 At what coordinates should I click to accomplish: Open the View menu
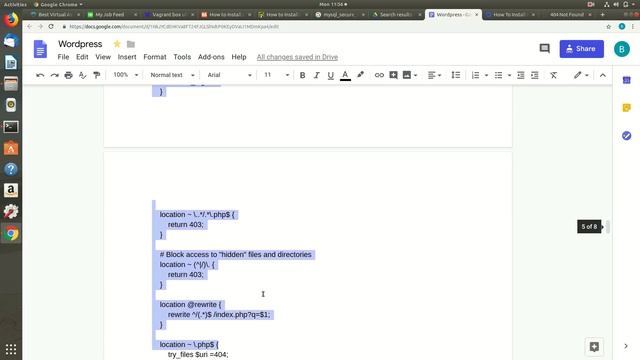click(103, 57)
